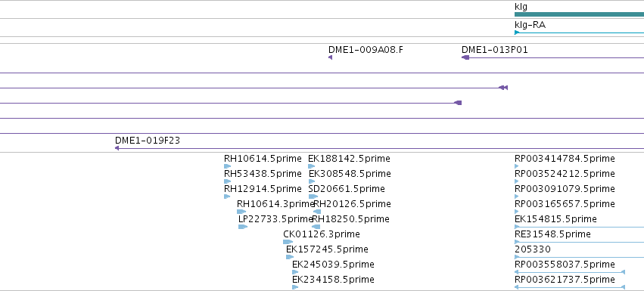Select the LP22733.5prime arrow glyph

243,227
